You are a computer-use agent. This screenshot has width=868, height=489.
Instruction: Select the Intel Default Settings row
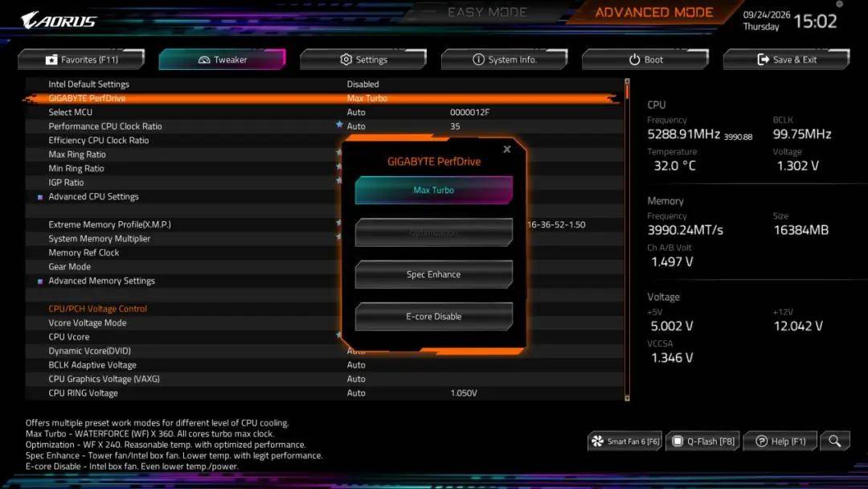point(324,84)
